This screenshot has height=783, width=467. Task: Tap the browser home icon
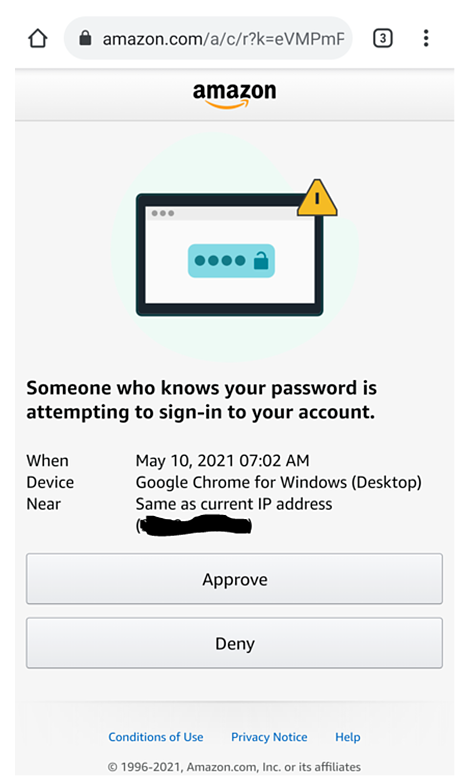tap(38, 38)
